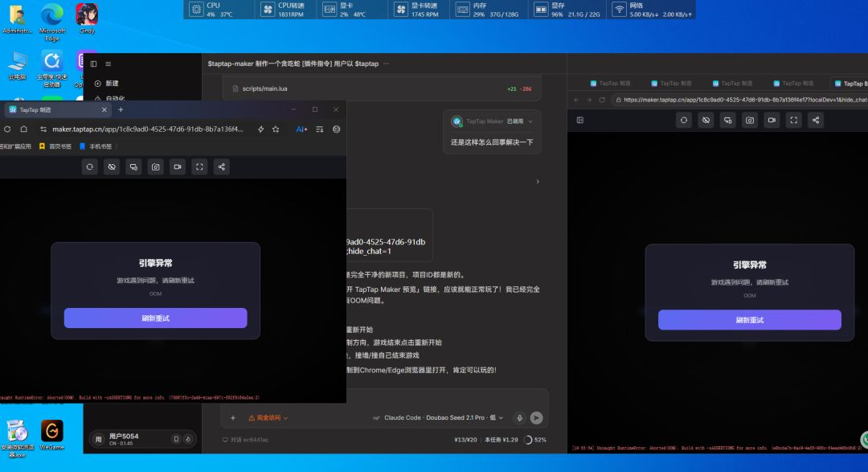The height and width of the screenshot is (472, 868).
Task: Expand TapTap Maker 已调用 tool call dropdown
Action: pyautogui.click(x=530, y=121)
